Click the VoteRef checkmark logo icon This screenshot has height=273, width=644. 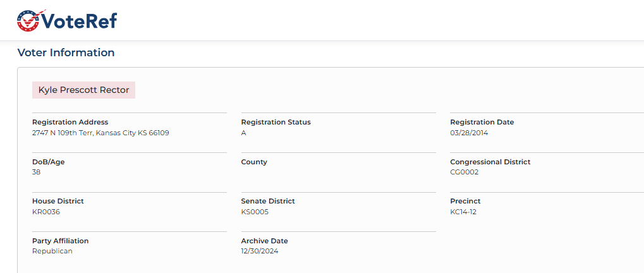coord(28,20)
